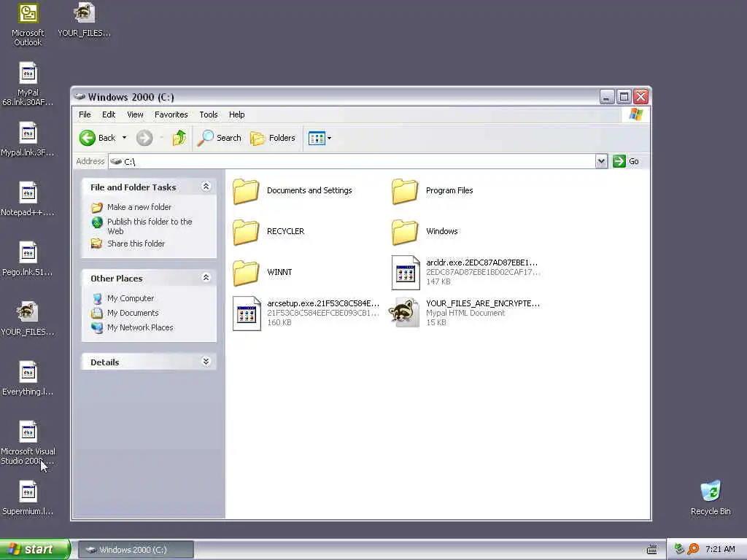Go up one folder level
The width and height of the screenshot is (747, 560).
[x=179, y=138]
